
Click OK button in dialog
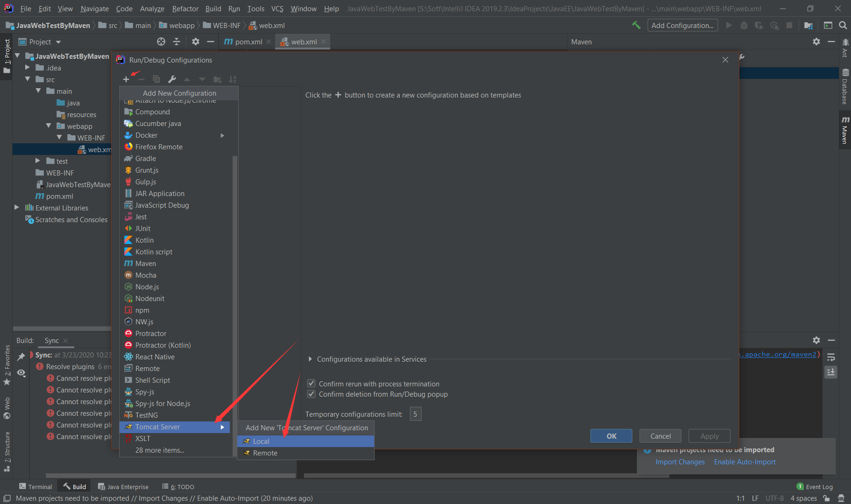611,436
